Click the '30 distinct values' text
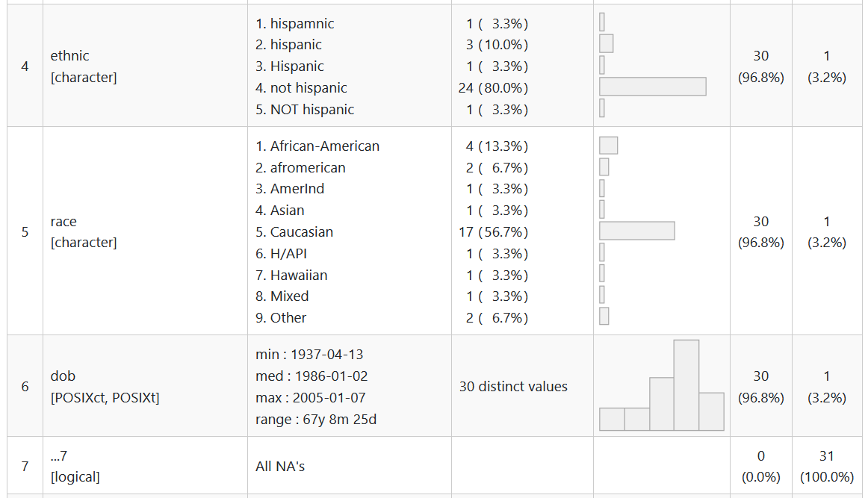The height and width of the screenshot is (498, 868). [x=513, y=387]
